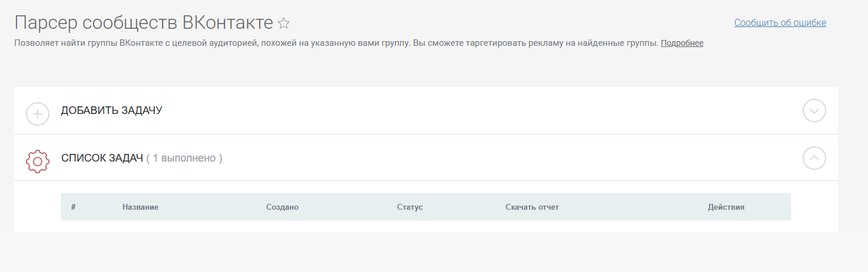Click the Создано column header
Viewport: 868px width, 272px height.
pyautogui.click(x=282, y=207)
